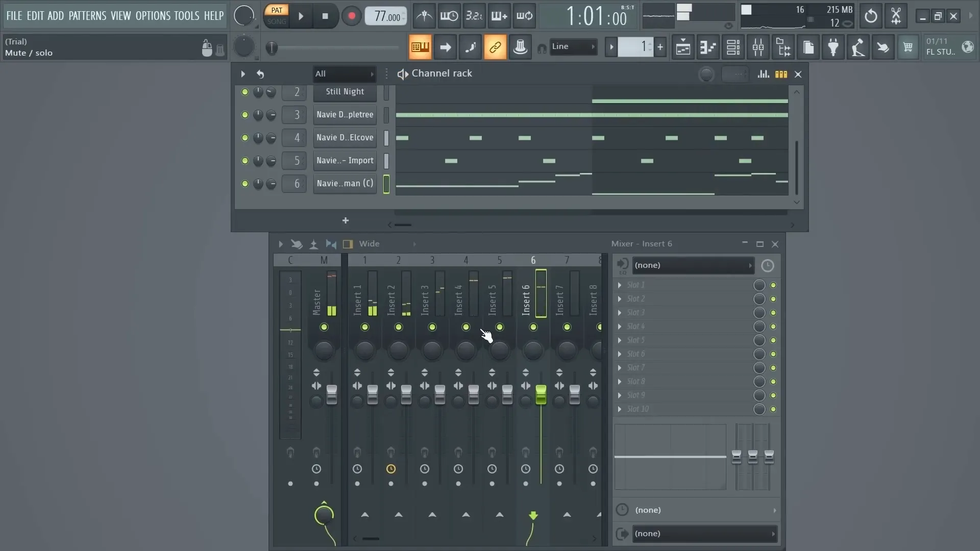980x551 pixels.
Task: Click the metronome icon in the top toolbar
Action: pyautogui.click(x=424, y=16)
